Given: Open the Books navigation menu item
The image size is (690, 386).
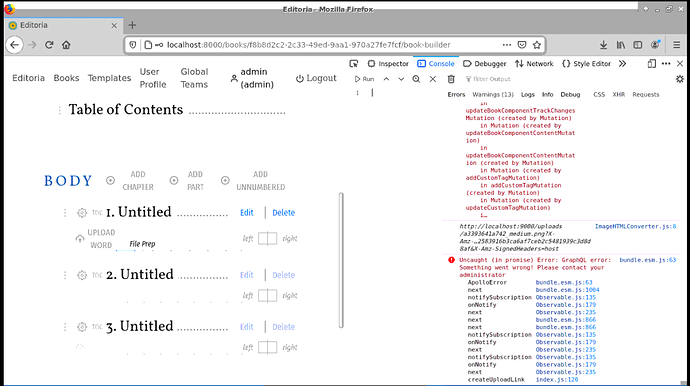Looking at the screenshot, I should pos(66,78).
